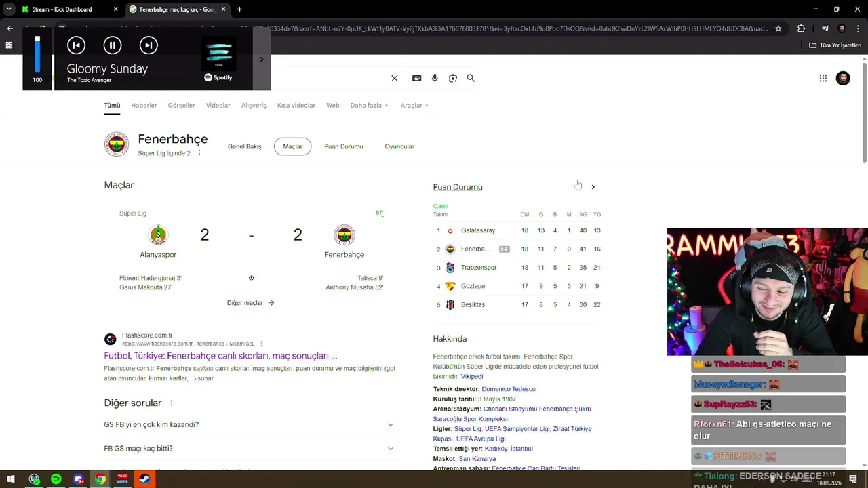Open a new browser tab
The width and height of the screenshot is (868, 488).
tap(239, 9)
